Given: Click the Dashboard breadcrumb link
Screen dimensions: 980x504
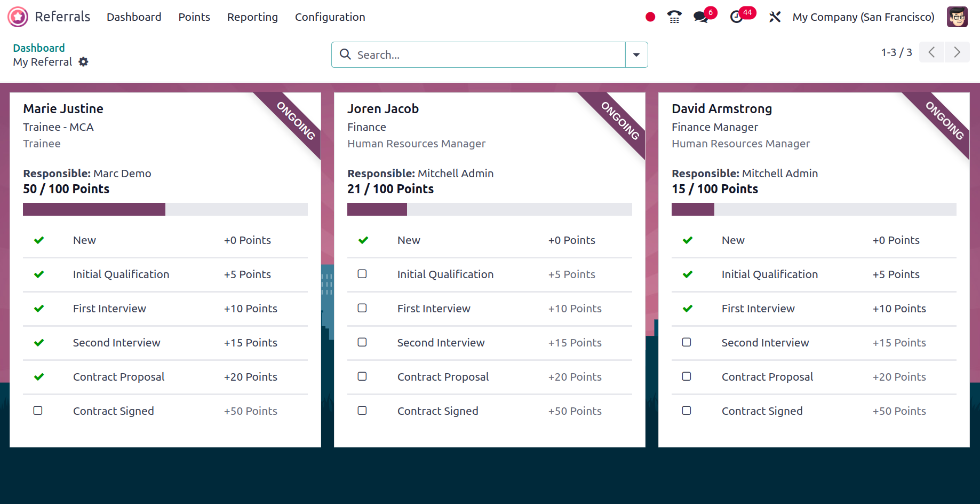Looking at the screenshot, I should (x=38, y=48).
